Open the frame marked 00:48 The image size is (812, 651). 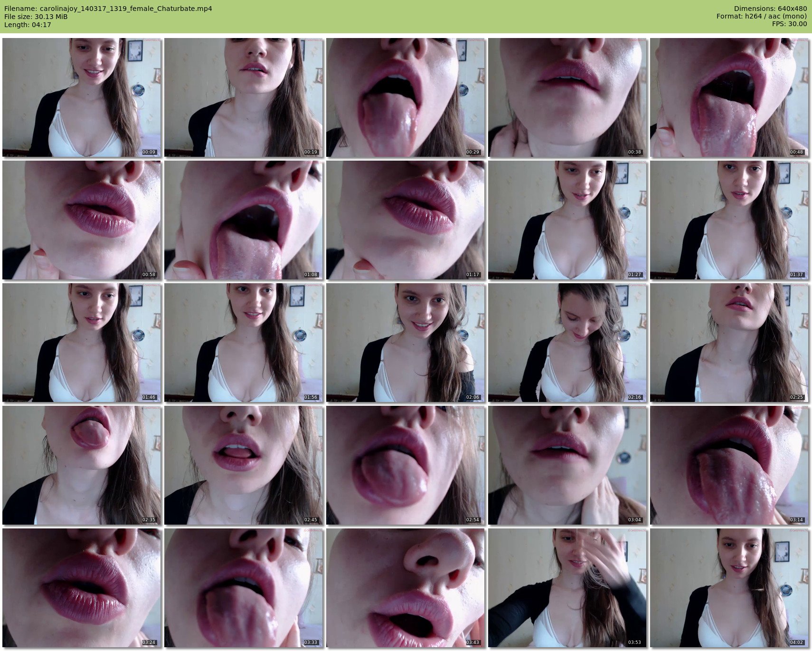(729, 97)
